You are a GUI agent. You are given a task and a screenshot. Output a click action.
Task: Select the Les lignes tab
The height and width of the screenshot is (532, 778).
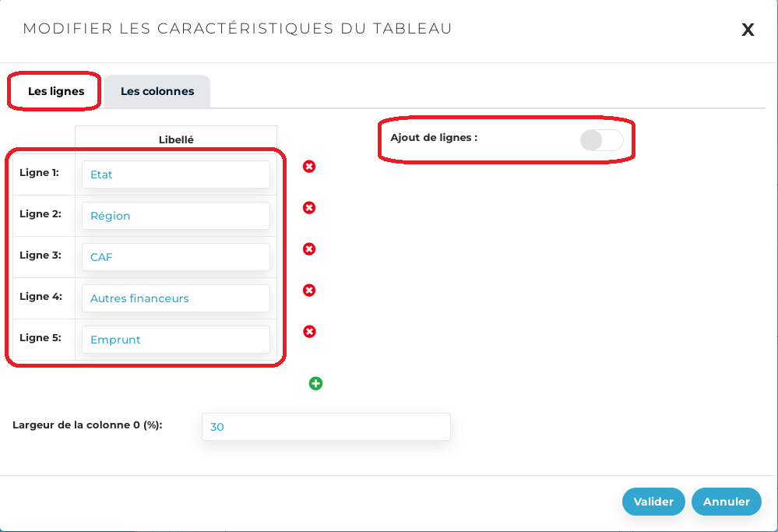(x=56, y=91)
